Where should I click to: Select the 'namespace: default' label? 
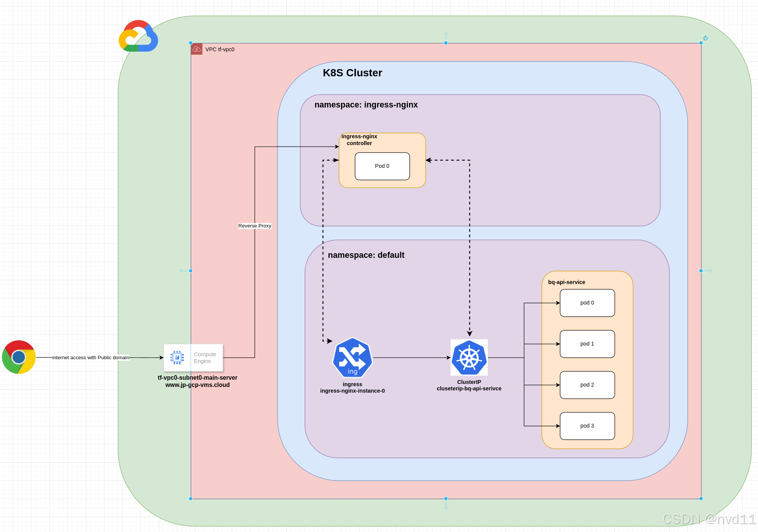click(x=366, y=255)
